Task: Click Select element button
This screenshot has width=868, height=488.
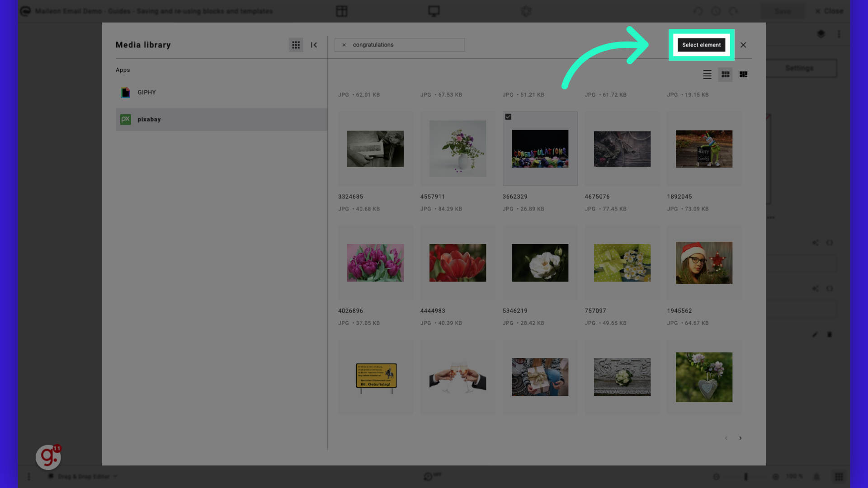Action: [x=701, y=45]
